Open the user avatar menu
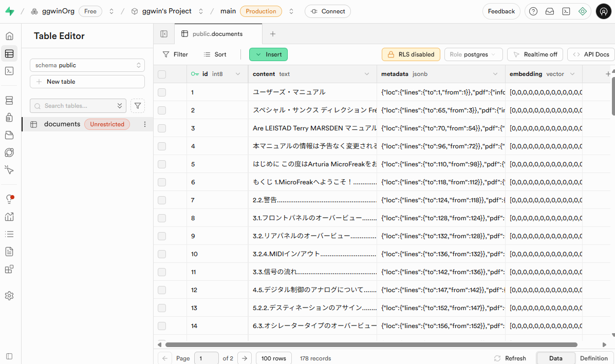 pyautogui.click(x=603, y=11)
